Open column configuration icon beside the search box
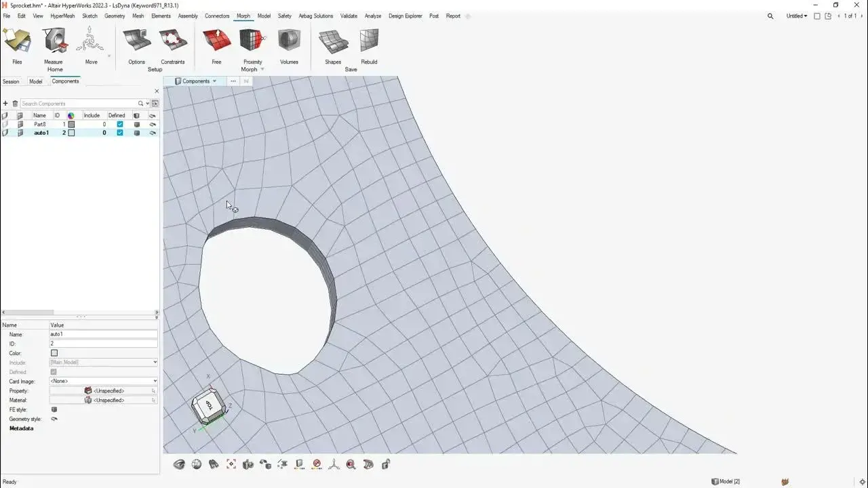The image size is (868, 488). click(x=155, y=104)
